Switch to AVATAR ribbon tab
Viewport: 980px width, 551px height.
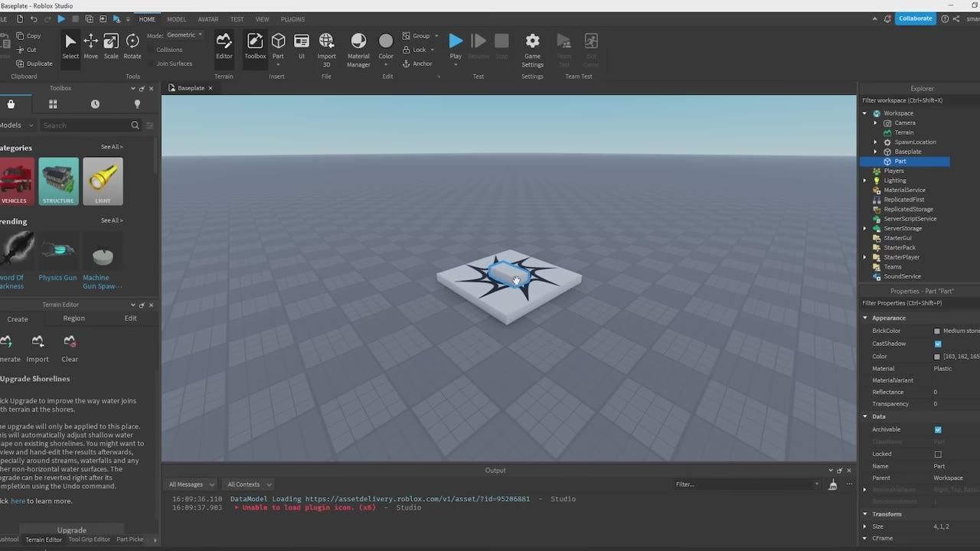point(208,19)
